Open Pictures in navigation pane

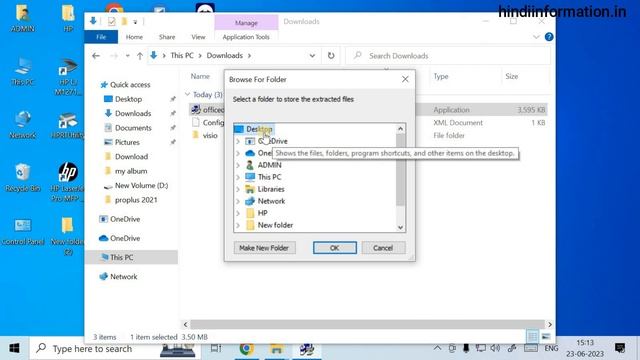pyautogui.click(x=127, y=142)
